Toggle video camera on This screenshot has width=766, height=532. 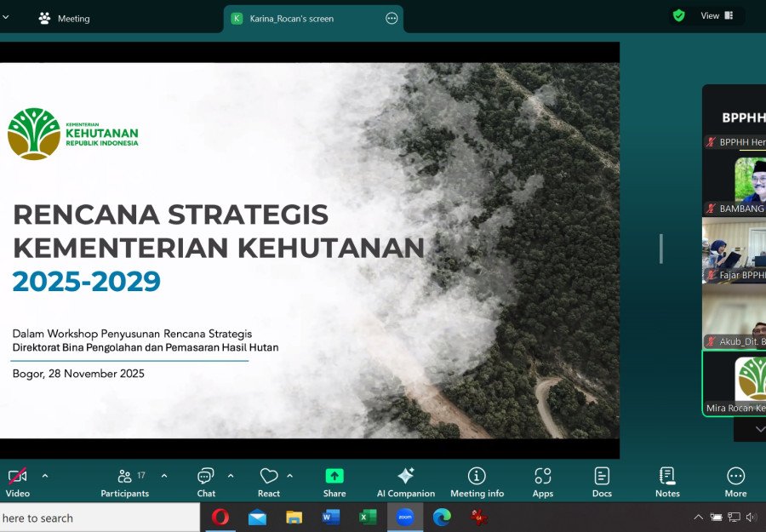17,482
